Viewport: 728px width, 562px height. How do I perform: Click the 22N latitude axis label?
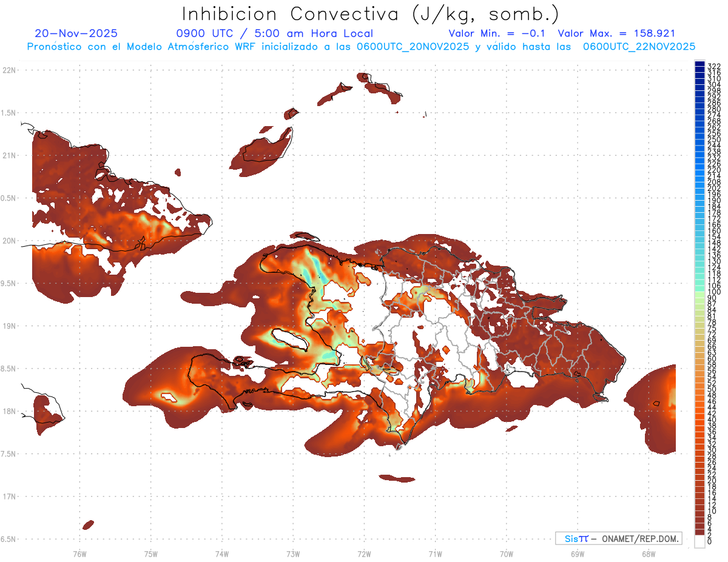[x=8, y=70]
